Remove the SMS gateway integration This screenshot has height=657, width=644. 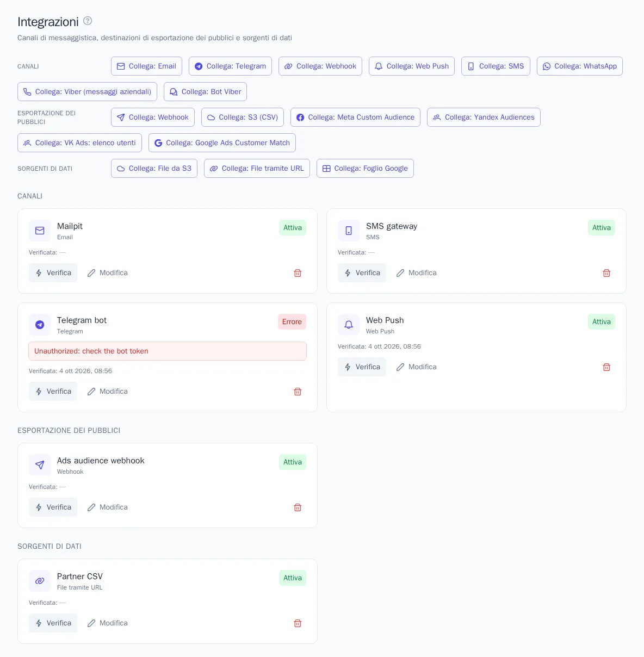[606, 273]
